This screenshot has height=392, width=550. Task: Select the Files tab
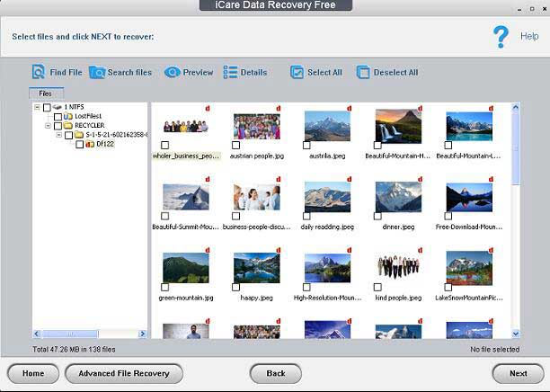point(46,93)
